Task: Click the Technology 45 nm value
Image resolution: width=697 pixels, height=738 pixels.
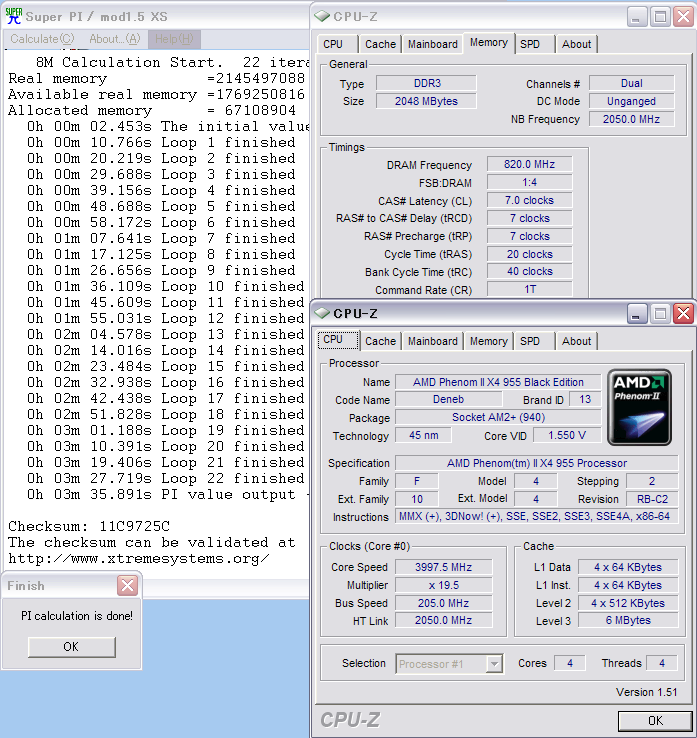Action: (424, 435)
